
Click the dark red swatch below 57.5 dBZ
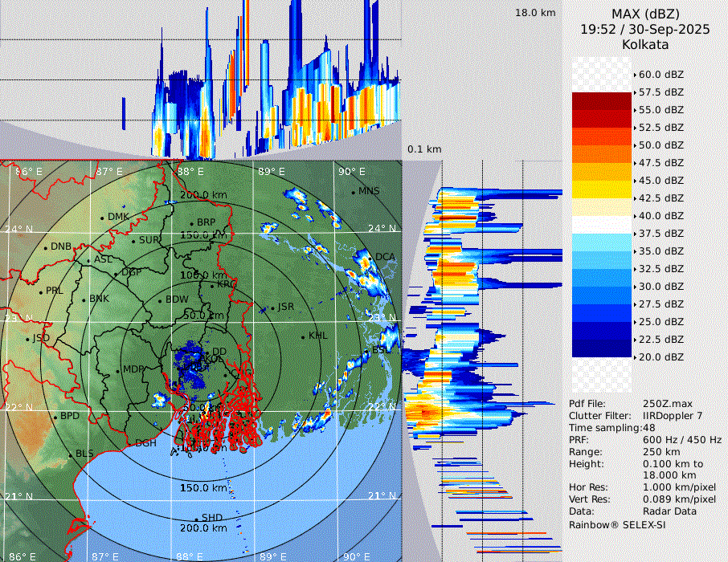(x=602, y=101)
